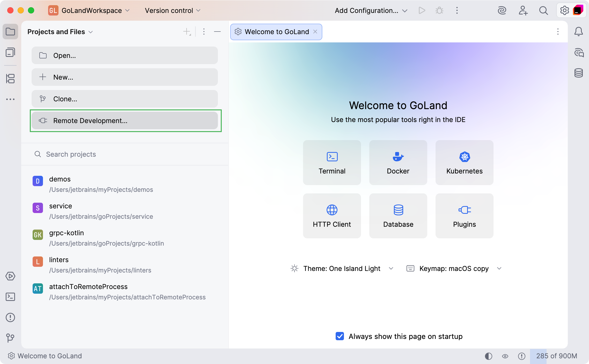Uncheck Always show this page on startup

point(340,336)
